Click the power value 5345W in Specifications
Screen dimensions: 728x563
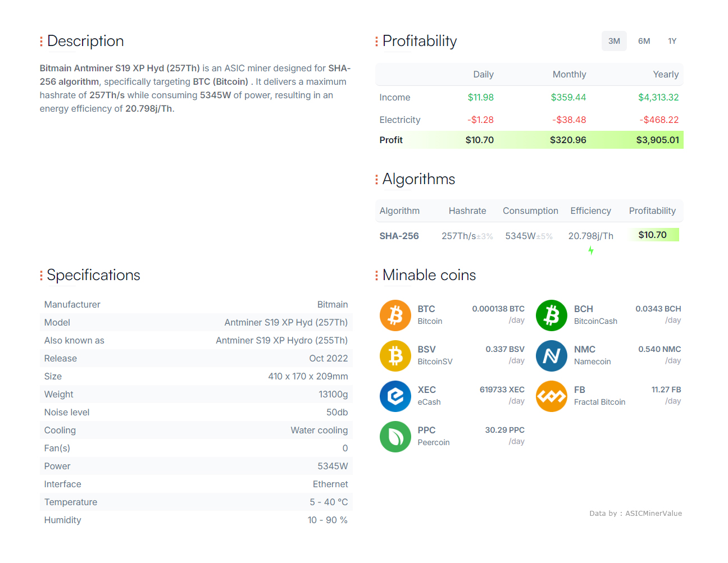333,466
